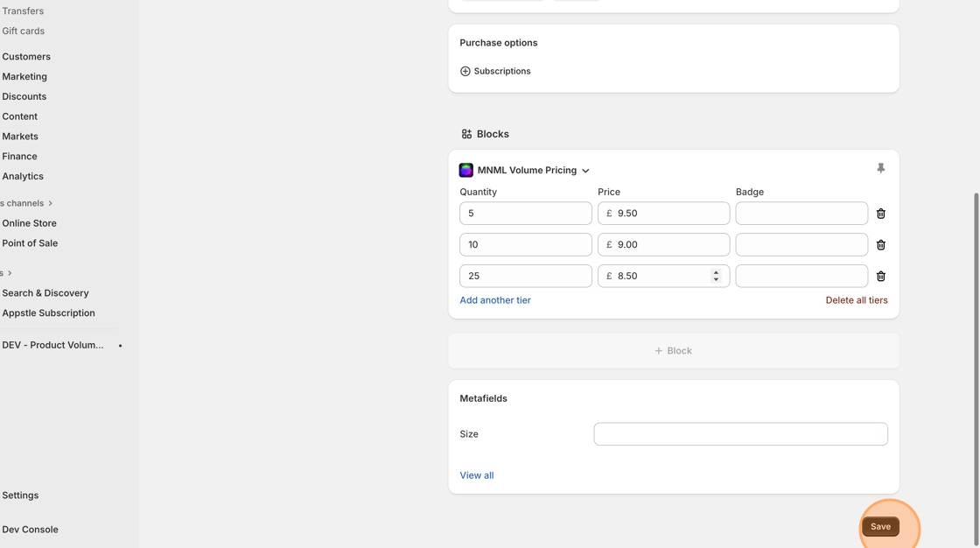Expand the apps section chevron in sidebar
Viewport: 980px width, 548px height.
click(x=10, y=273)
